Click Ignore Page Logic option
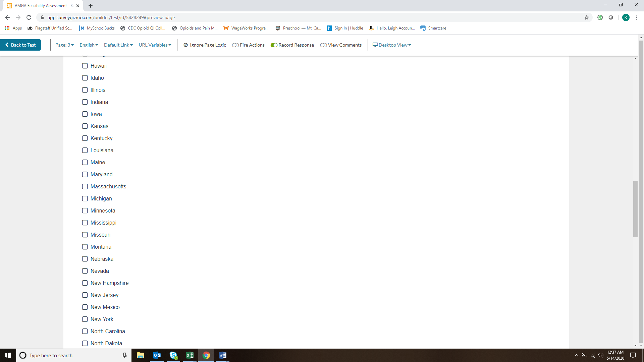This screenshot has height=362, width=644. 205,45
